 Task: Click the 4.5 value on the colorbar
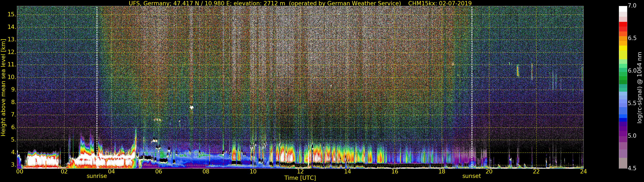[x=632, y=168]
